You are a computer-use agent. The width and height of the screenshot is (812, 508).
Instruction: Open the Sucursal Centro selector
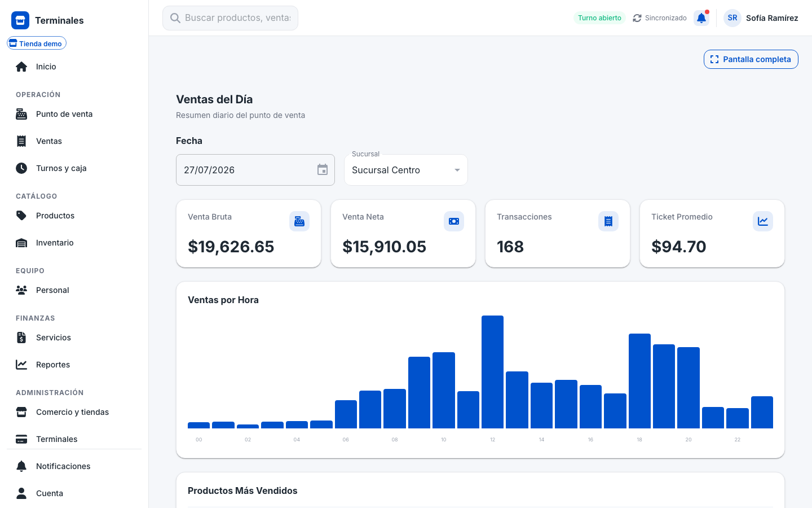(406, 170)
